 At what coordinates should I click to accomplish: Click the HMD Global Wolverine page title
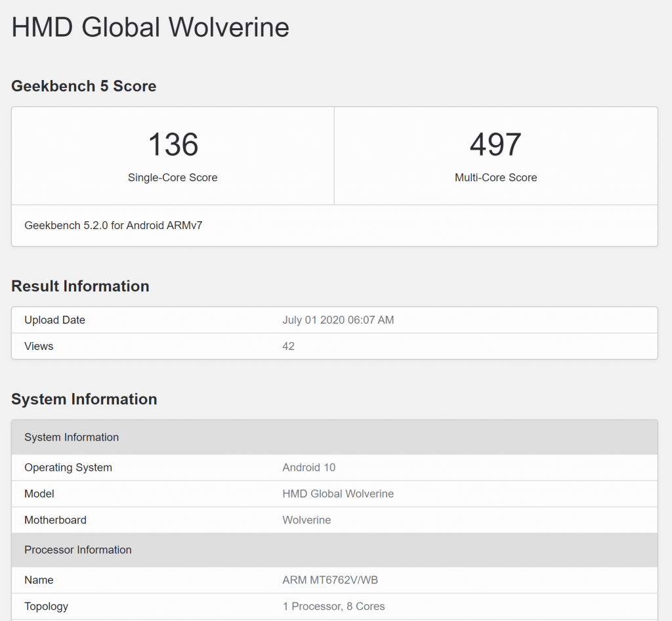coord(150,28)
